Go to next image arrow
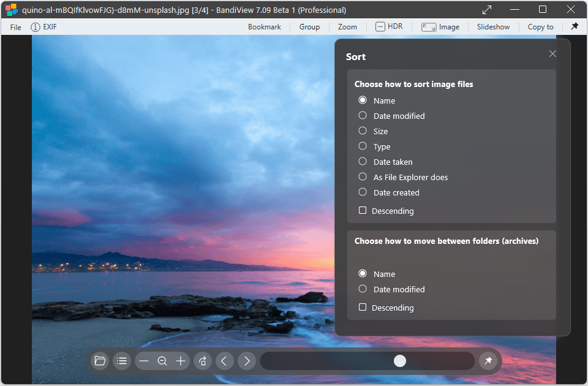This screenshot has width=588, height=386. (x=246, y=361)
